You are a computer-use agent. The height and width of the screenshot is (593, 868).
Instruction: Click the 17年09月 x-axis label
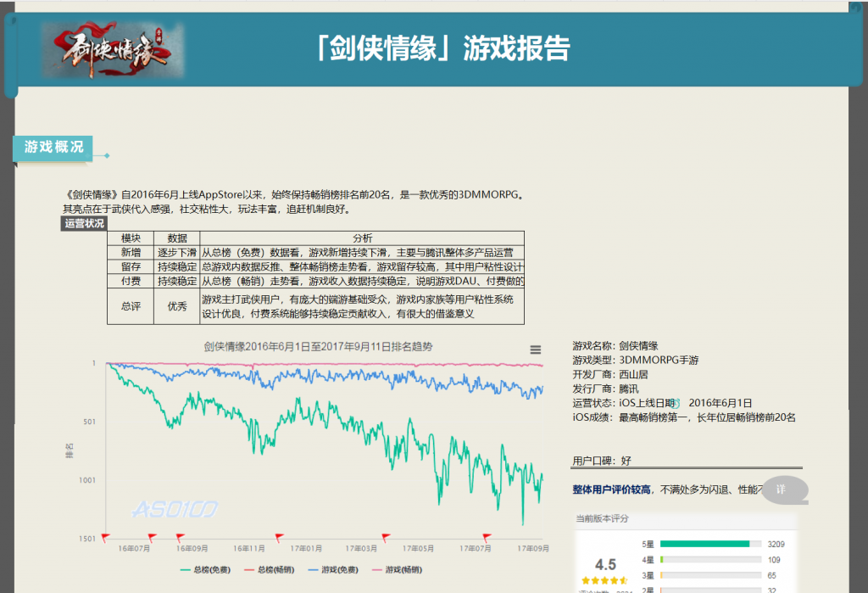click(x=533, y=548)
